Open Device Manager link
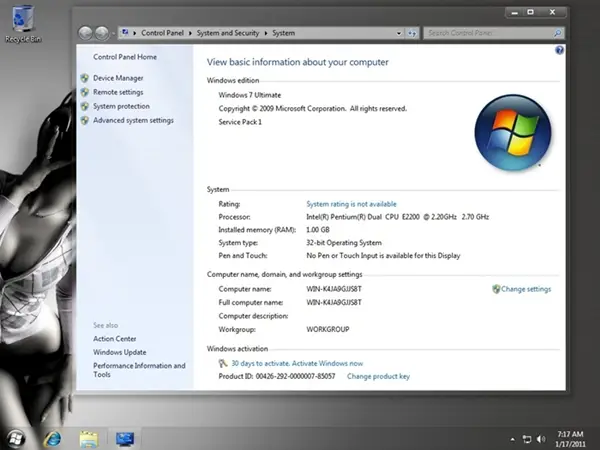The height and width of the screenshot is (450, 600). tap(118, 78)
